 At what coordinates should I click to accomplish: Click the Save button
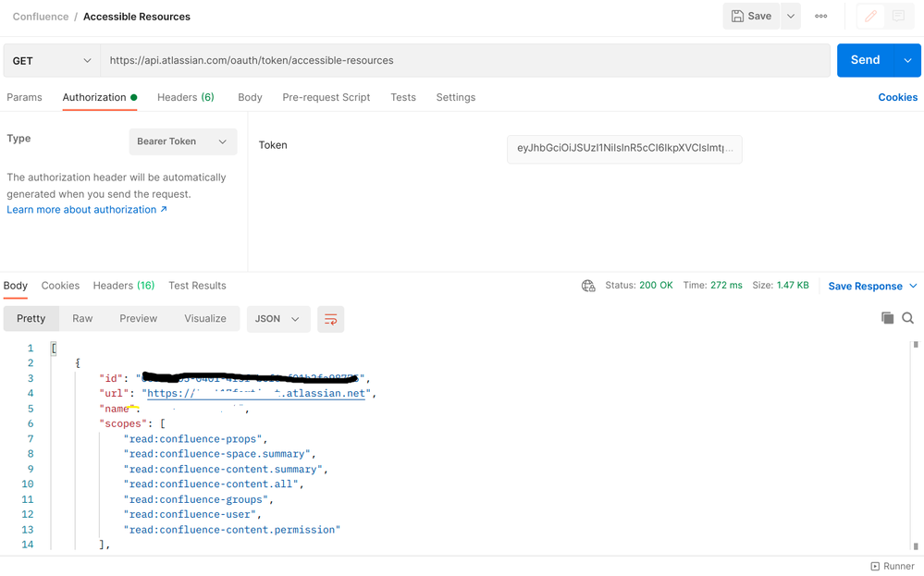[x=751, y=17]
